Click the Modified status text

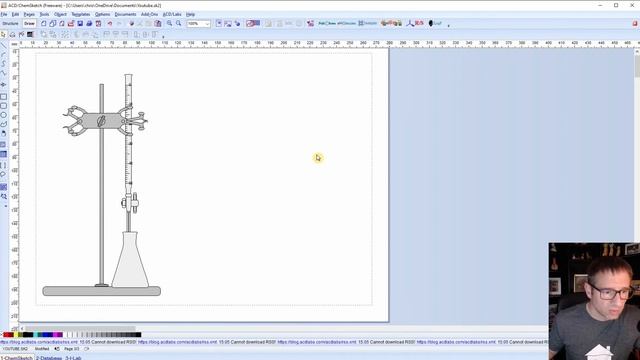tap(42, 349)
